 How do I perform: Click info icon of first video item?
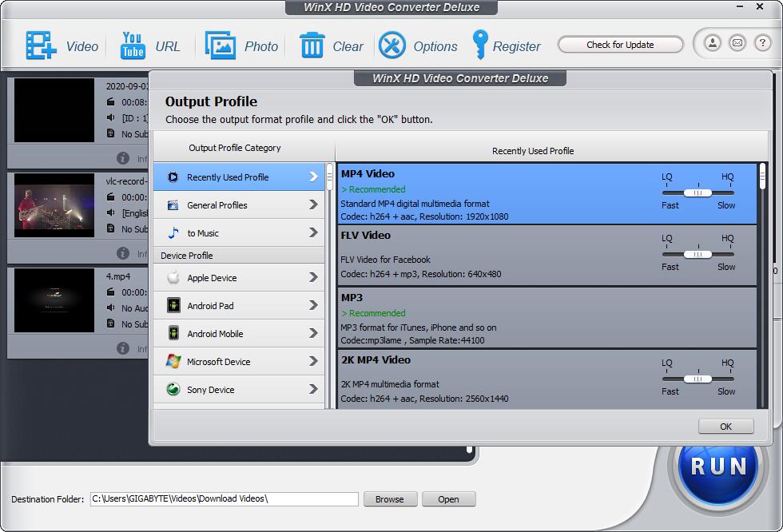123,158
